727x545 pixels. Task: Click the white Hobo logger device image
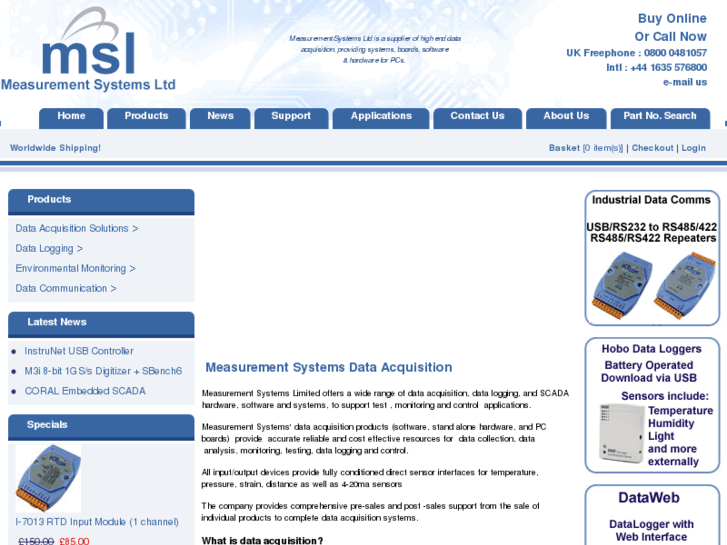pos(622,434)
